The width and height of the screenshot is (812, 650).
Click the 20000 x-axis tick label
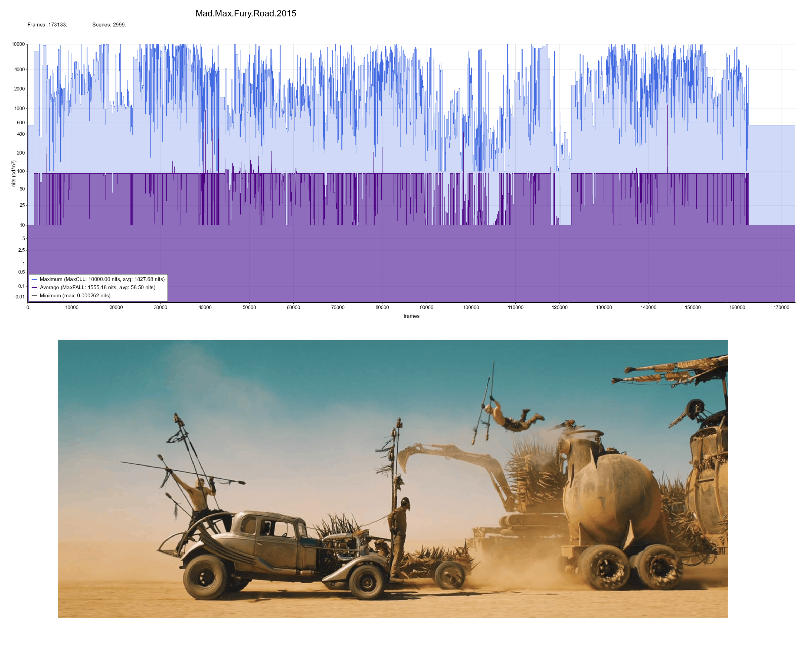coord(116,307)
